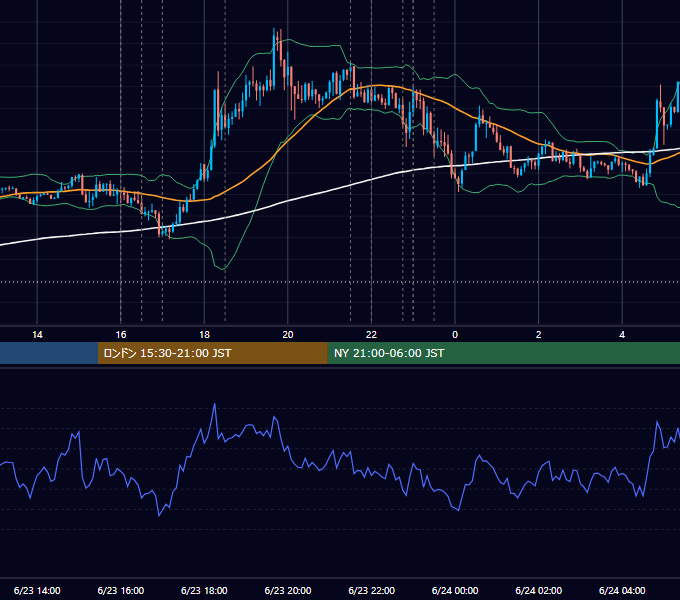Screen dimensions: 680x600
Task: Click the '6/23 18:00' date label
Action: coord(204,590)
